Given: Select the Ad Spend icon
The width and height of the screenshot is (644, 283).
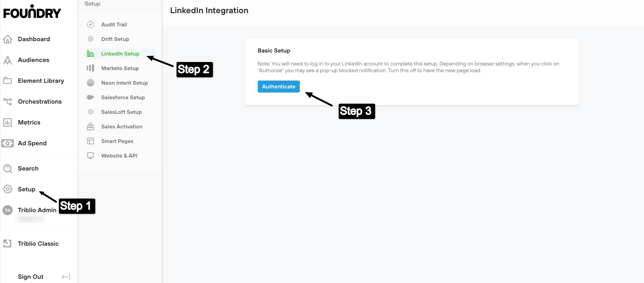Looking at the screenshot, I should 7,143.
